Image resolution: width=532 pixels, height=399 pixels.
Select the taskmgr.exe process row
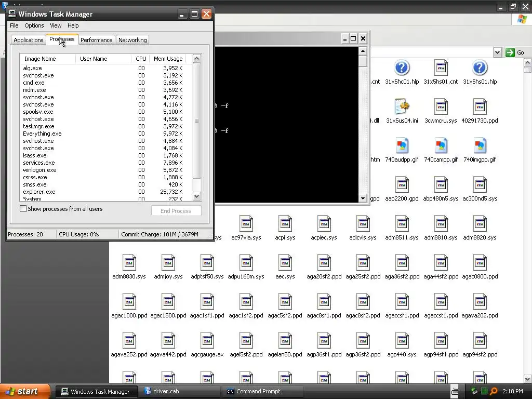[106, 126]
